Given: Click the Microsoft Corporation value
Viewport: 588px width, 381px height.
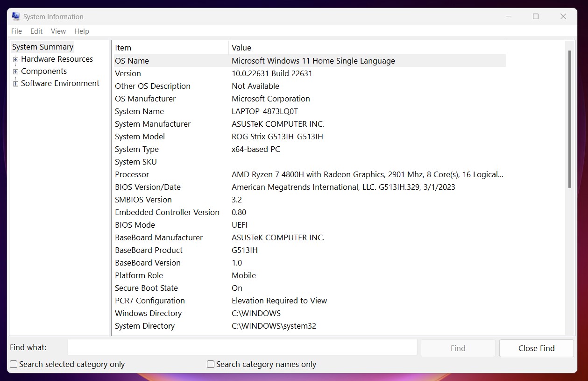Looking at the screenshot, I should 271,99.
